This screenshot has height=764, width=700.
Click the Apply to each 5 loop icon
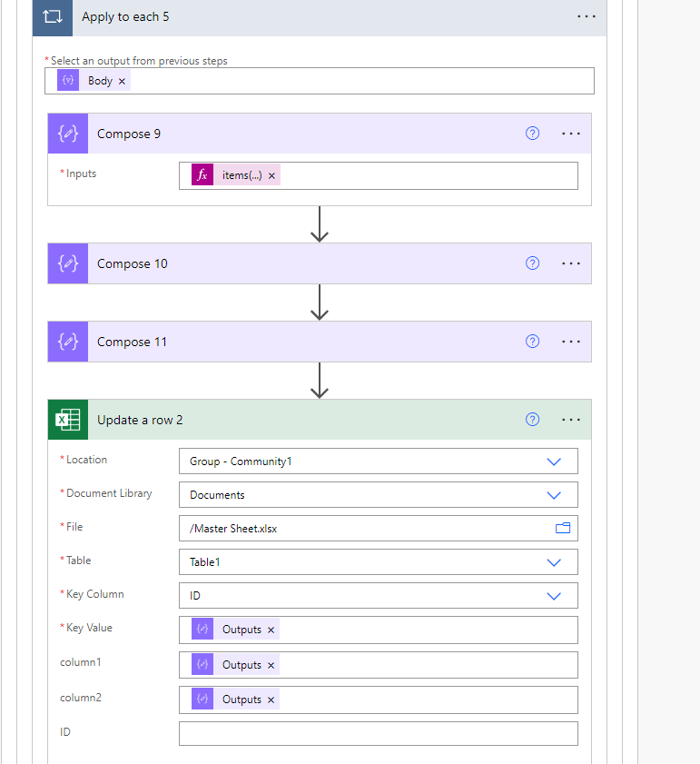click(x=52, y=17)
